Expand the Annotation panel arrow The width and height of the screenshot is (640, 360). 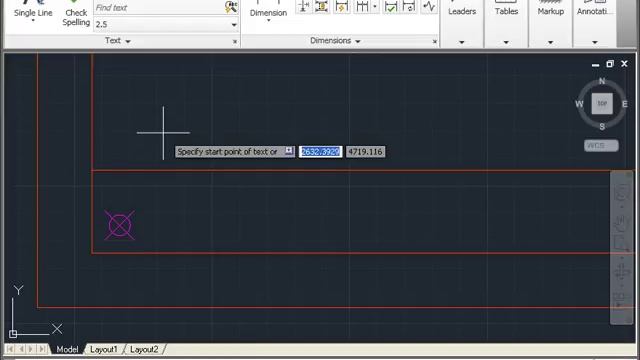point(595,42)
